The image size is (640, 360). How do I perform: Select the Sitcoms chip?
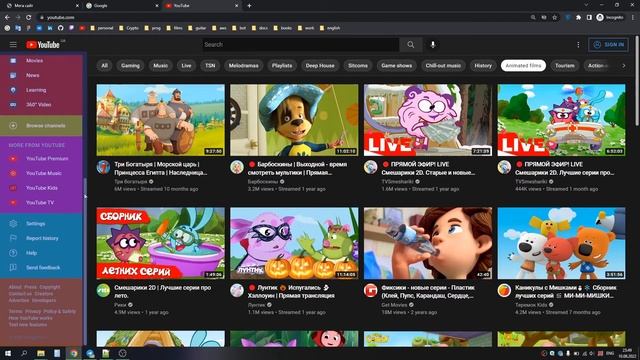pyautogui.click(x=358, y=65)
